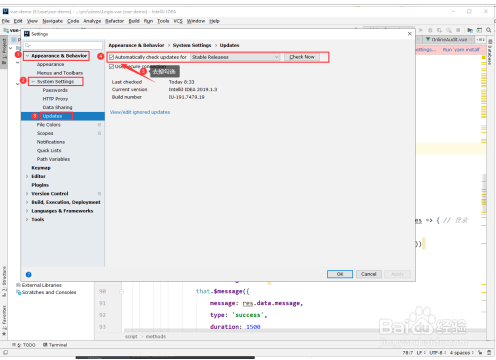Click Cancel in Settings dialog
Screen dimensions: 496x360
[369, 274]
